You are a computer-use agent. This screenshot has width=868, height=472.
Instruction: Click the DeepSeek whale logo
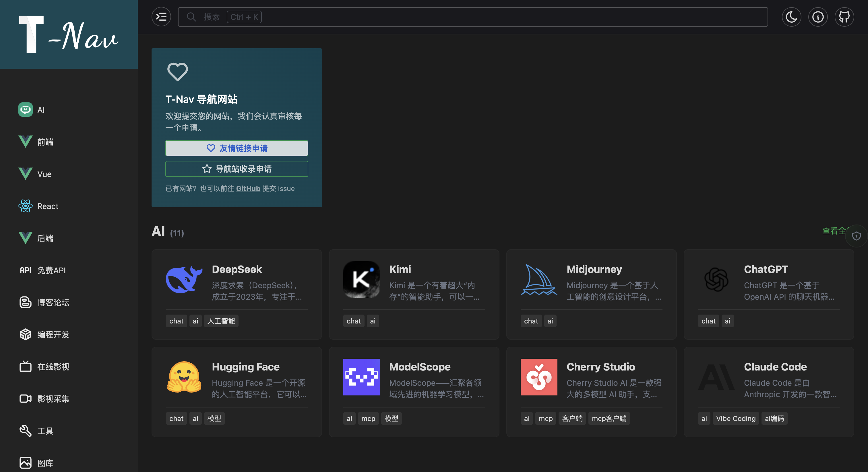(x=184, y=279)
